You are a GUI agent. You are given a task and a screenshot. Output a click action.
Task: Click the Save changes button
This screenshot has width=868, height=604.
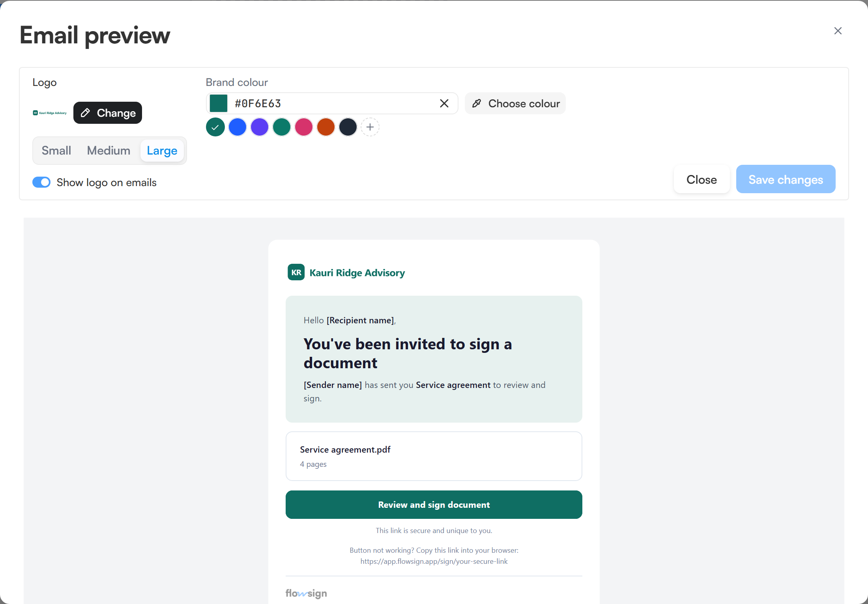(786, 179)
